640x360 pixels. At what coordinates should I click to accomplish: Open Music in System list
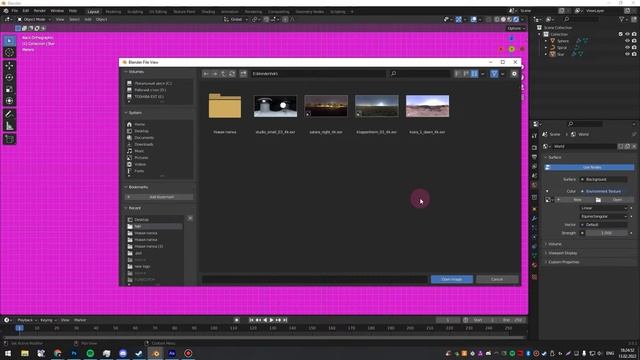click(x=139, y=151)
